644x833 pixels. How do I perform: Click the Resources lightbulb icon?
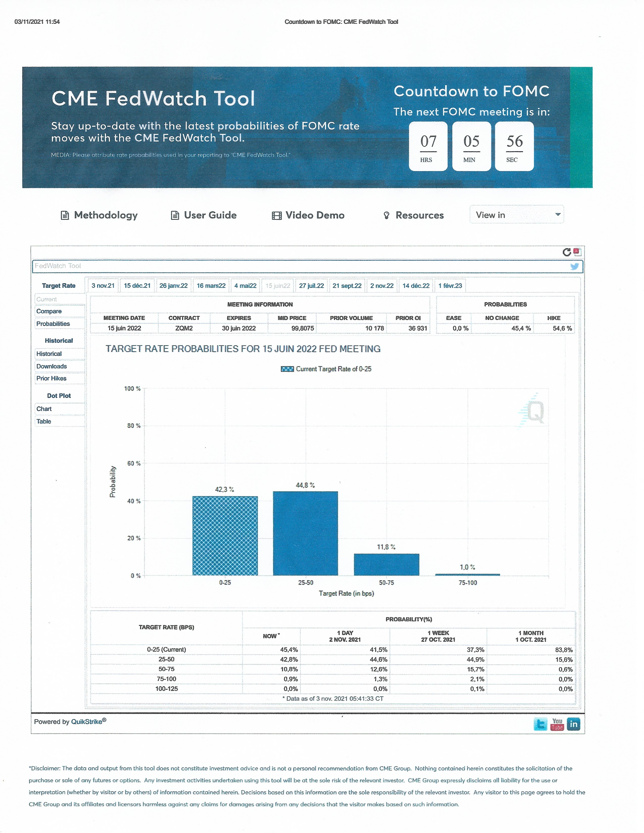click(386, 216)
